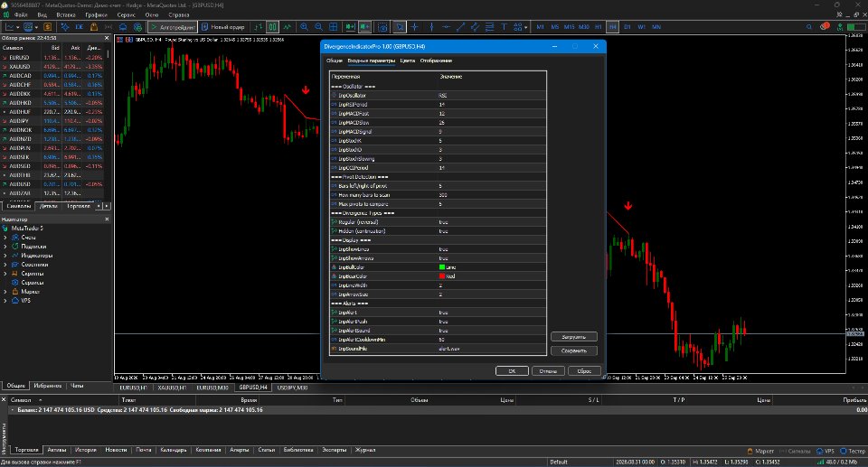
Task: Select the crosshair tool
Action: click(414, 26)
